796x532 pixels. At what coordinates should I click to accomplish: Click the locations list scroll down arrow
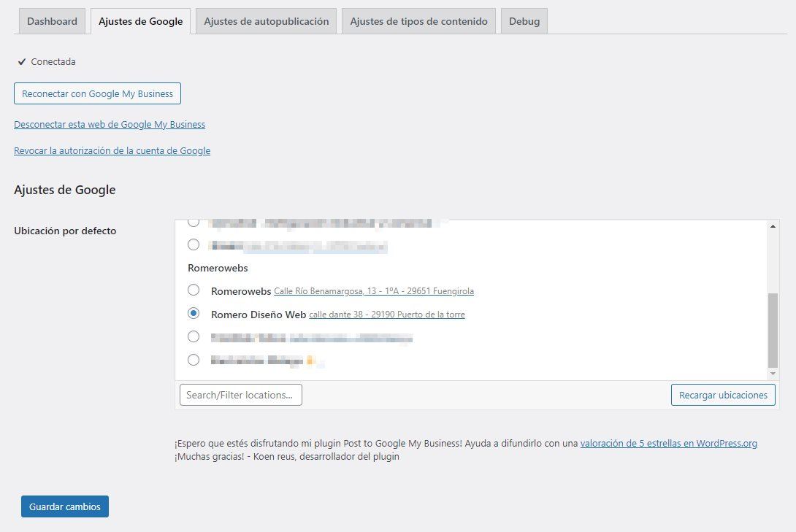click(773, 374)
